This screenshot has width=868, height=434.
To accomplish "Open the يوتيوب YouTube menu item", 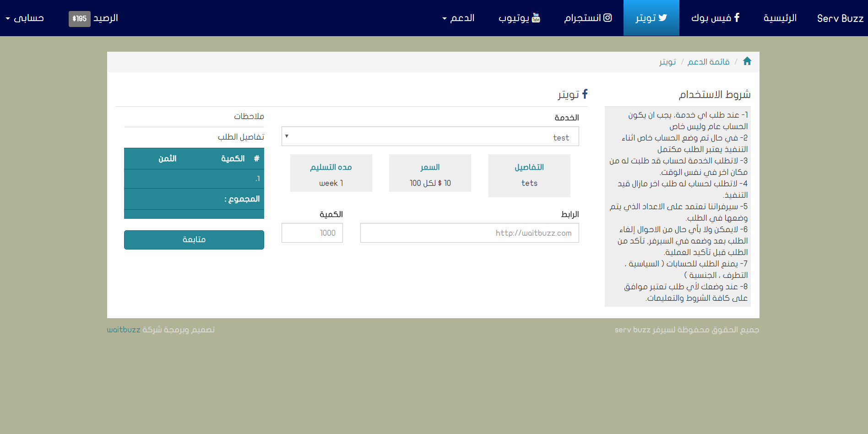I will pyautogui.click(x=519, y=18).
